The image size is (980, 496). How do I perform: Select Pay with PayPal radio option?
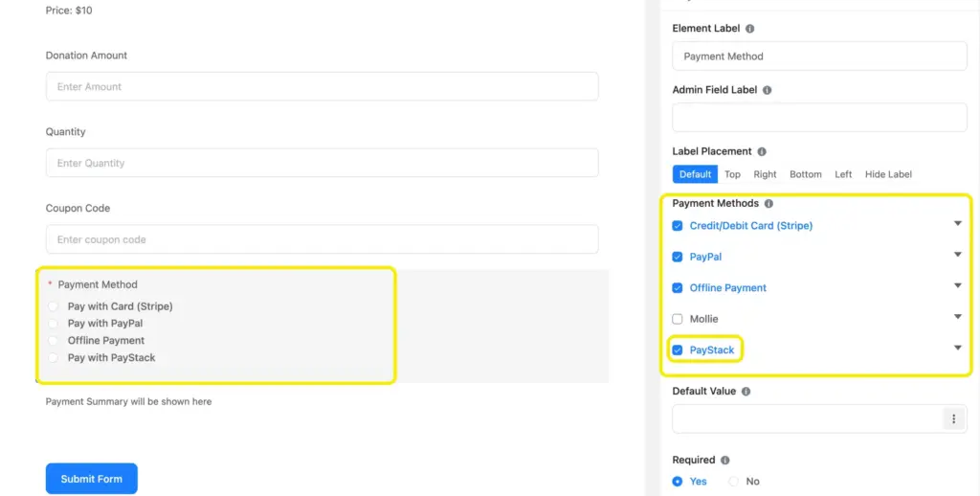tap(54, 324)
